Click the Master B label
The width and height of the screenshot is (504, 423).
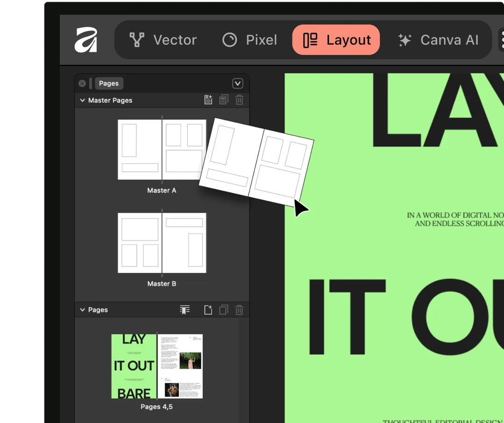[x=161, y=284]
